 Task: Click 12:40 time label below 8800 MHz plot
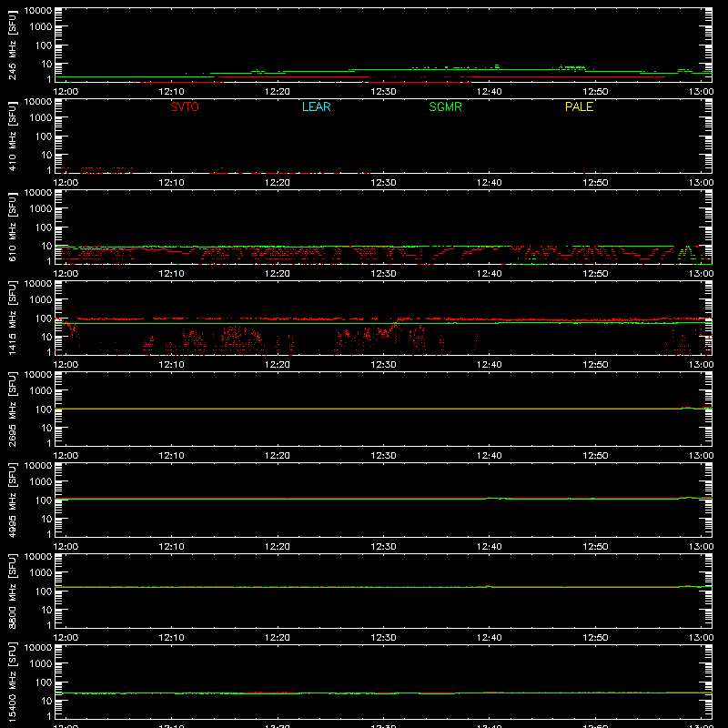[490, 638]
